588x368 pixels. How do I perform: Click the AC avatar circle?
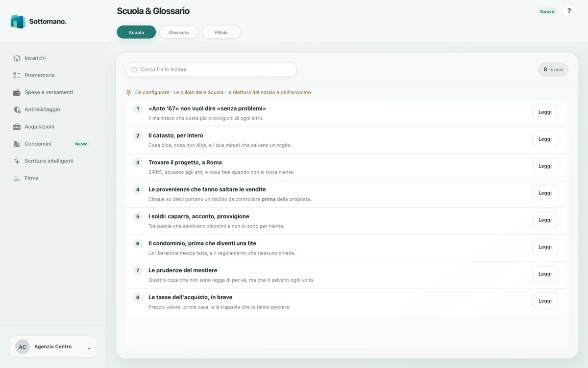coord(23,347)
